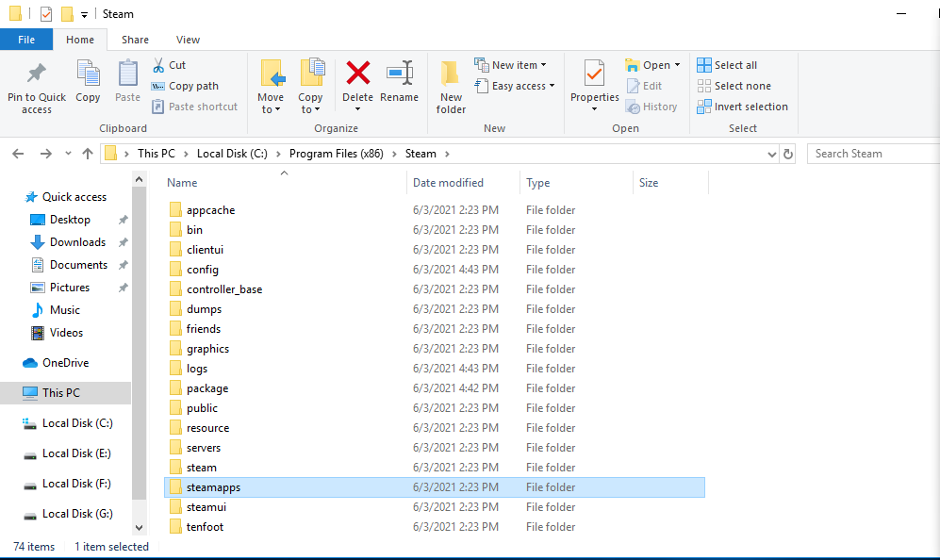Select Quick access in the sidebar
This screenshot has height=560, width=940.
point(66,197)
